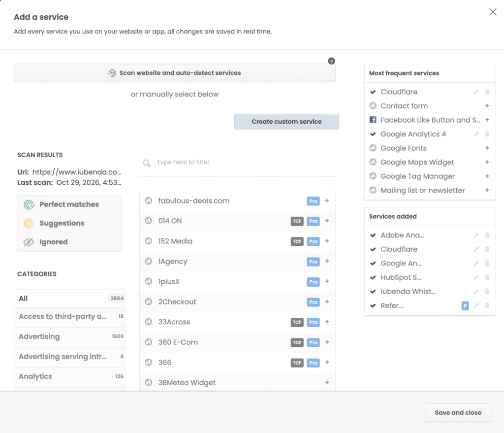The width and height of the screenshot is (504, 433).
Task: Click Create custom service button
Action: pyautogui.click(x=287, y=122)
